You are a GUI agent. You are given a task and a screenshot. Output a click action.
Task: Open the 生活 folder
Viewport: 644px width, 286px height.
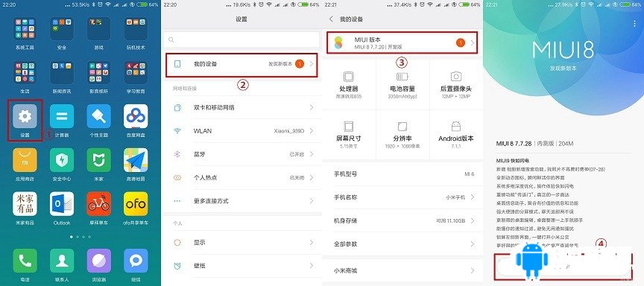[x=25, y=73]
